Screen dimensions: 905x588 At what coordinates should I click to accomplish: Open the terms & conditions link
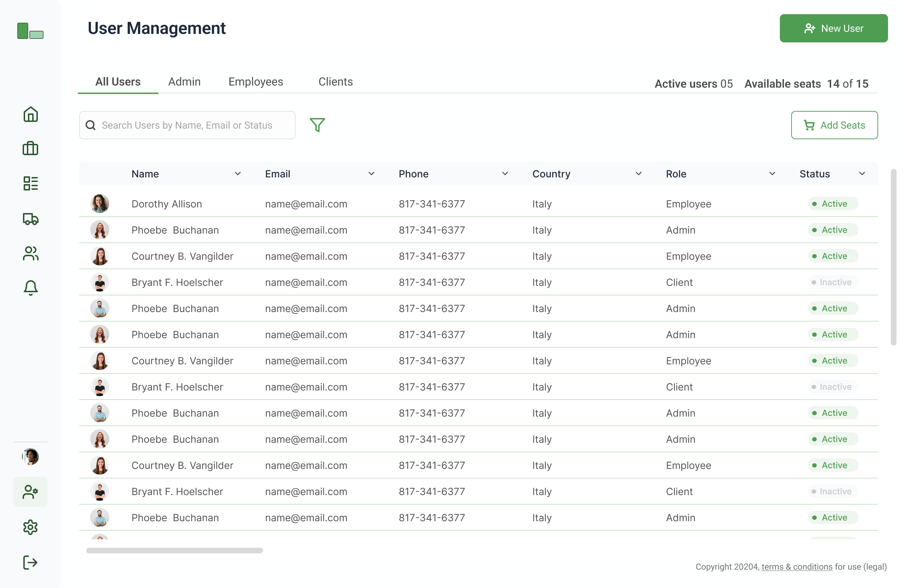click(796, 567)
